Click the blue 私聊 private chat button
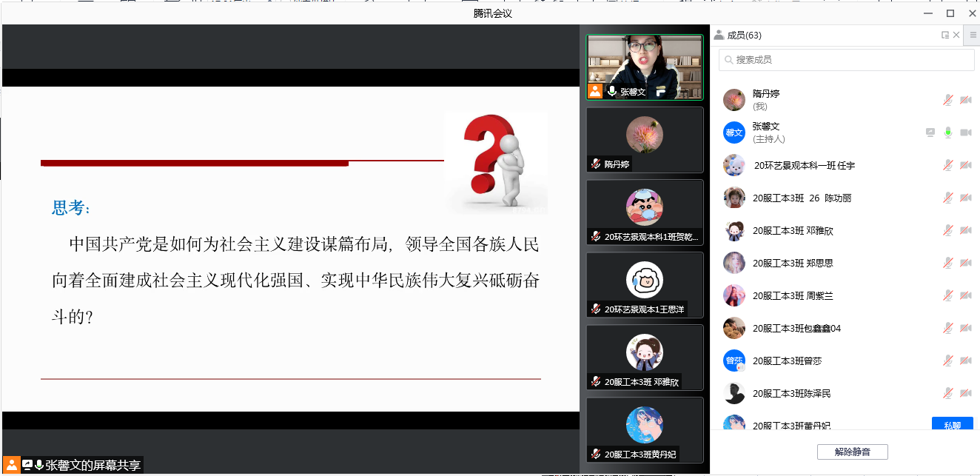Screen dimensions: 980x476 pos(952,425)
